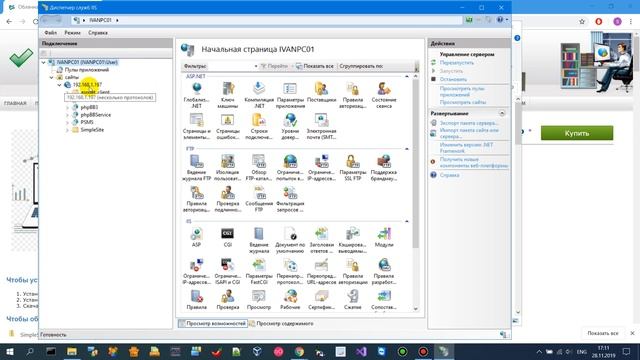Open the Электронная почта SMTP icon

pyautogui.click(x=321, y=127)
